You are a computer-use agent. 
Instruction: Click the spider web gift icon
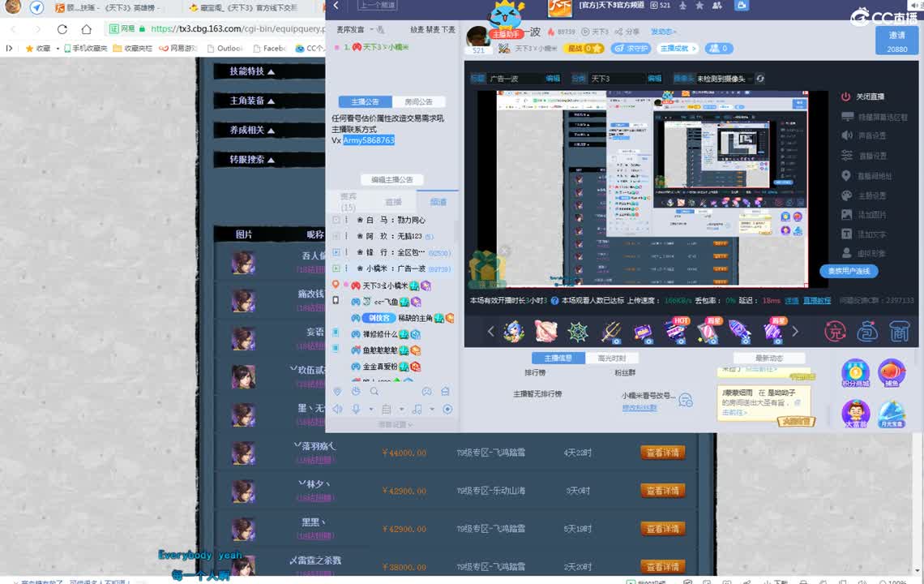point(577,331)
